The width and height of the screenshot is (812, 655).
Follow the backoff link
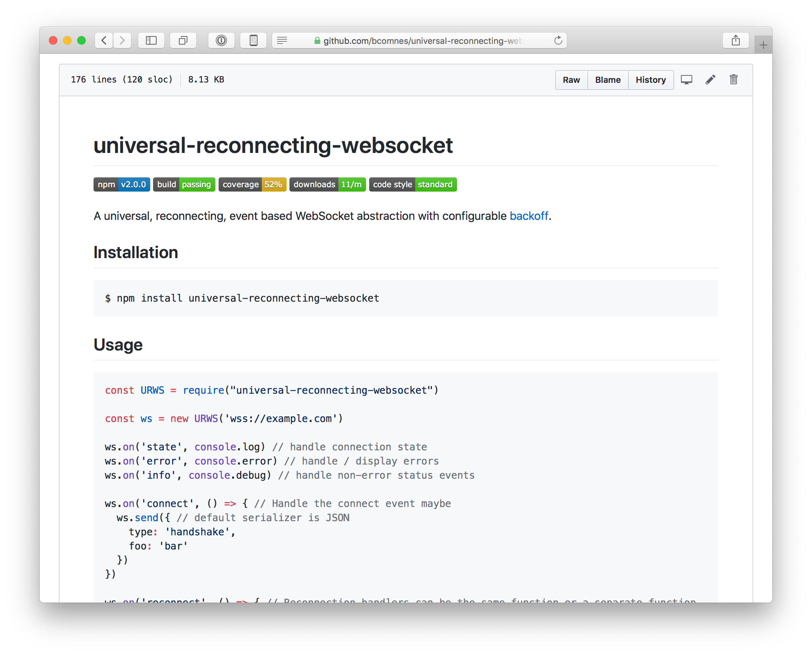tap(529, 216)
